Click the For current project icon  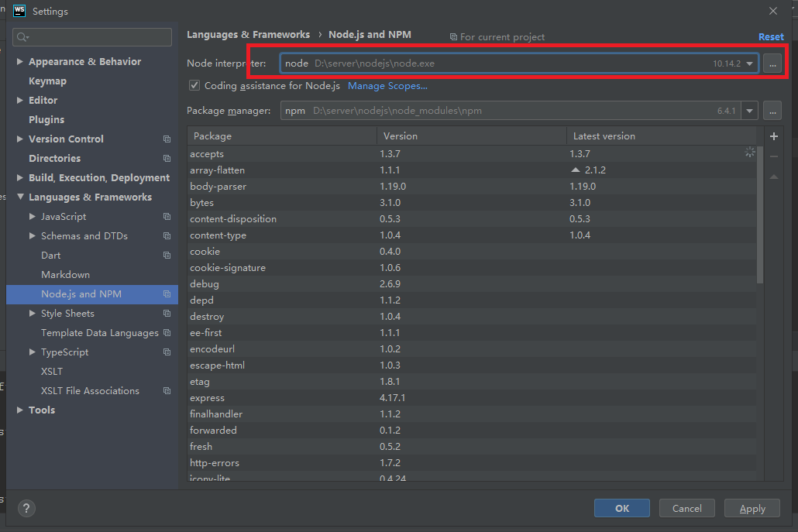(x=453, y=37)
